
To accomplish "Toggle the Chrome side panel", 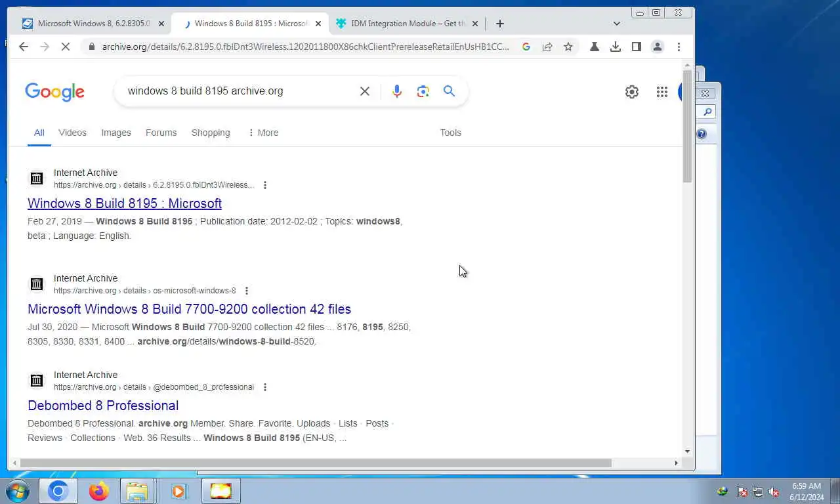I will click(637, 47).
